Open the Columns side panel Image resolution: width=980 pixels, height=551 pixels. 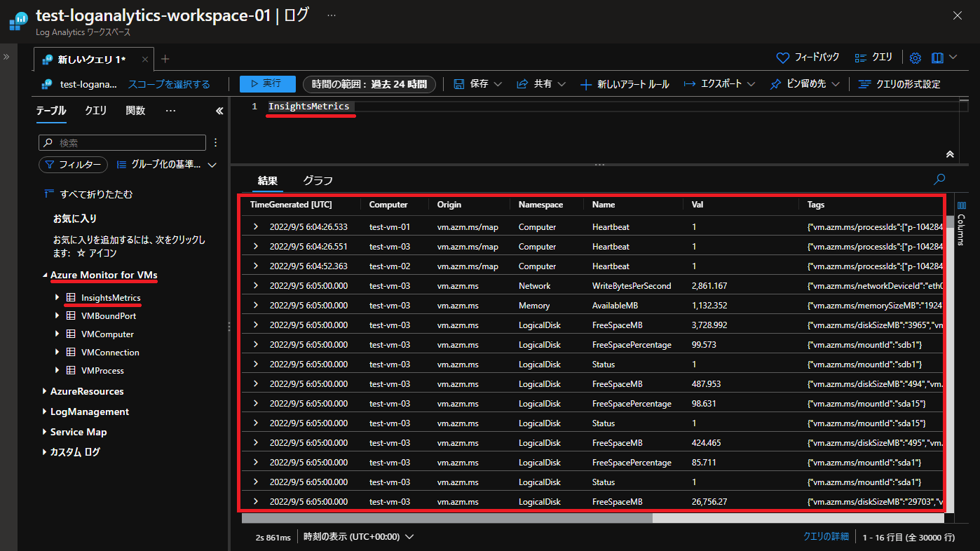[961, 222]
